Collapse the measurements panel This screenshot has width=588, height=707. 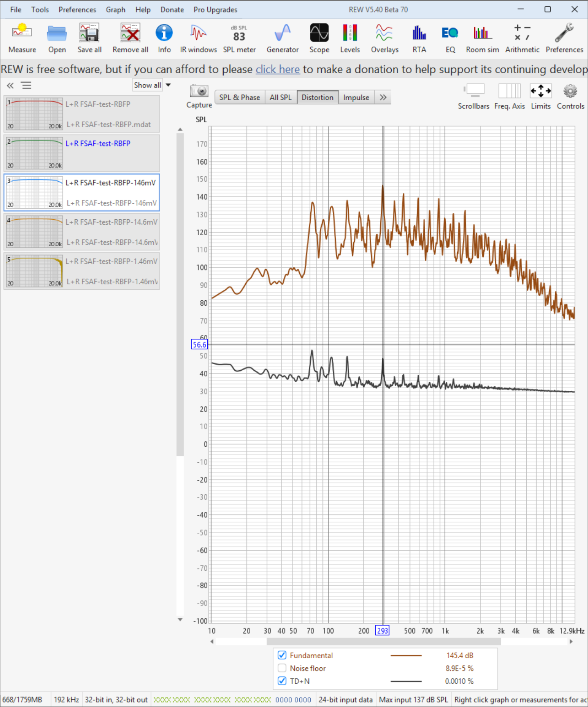click(x=10, y=86)
